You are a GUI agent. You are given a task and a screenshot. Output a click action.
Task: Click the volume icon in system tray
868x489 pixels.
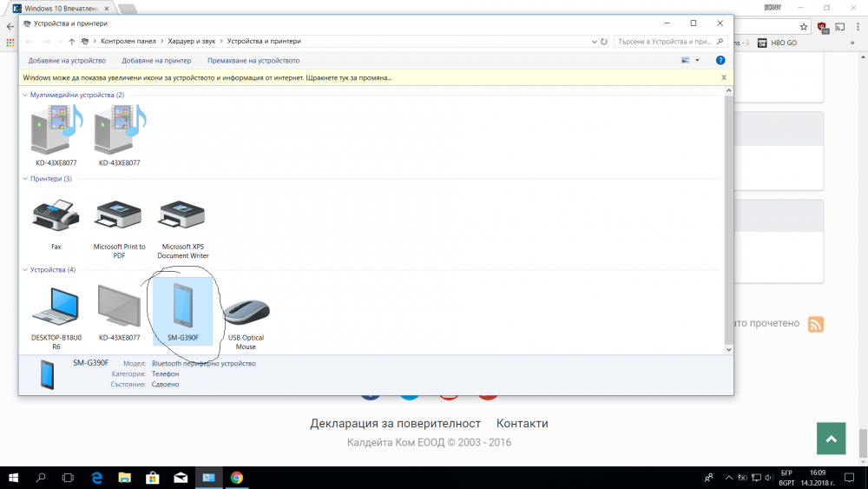tap(769, 478)
